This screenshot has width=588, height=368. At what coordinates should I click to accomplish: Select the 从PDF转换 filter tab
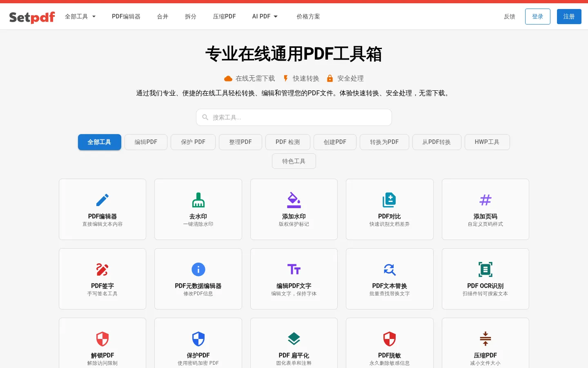tap(437, 142)
